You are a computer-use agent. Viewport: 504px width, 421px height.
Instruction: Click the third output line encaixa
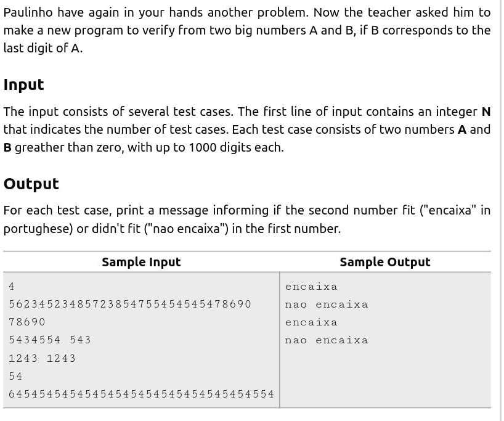click(311, 322)
